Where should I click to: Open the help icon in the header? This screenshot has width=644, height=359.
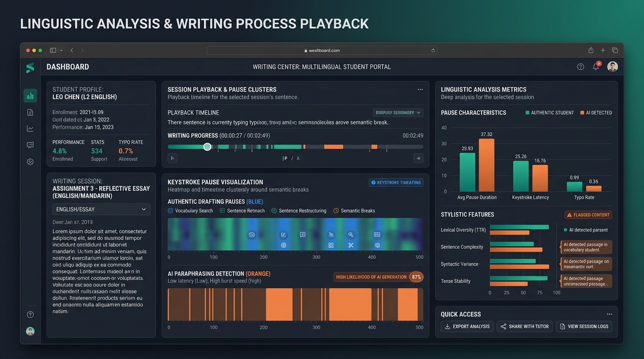coord(581,67)
